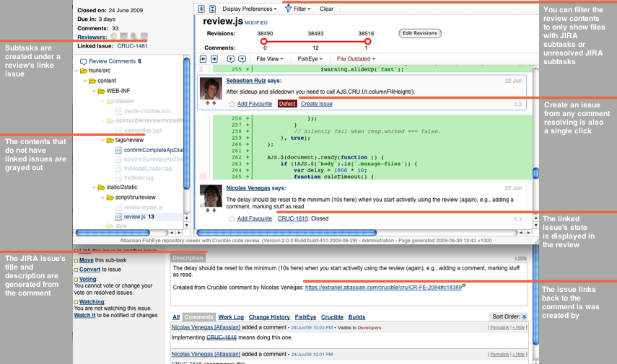Open the File View dropdown
Screen dimensions: 617x364
270,59
